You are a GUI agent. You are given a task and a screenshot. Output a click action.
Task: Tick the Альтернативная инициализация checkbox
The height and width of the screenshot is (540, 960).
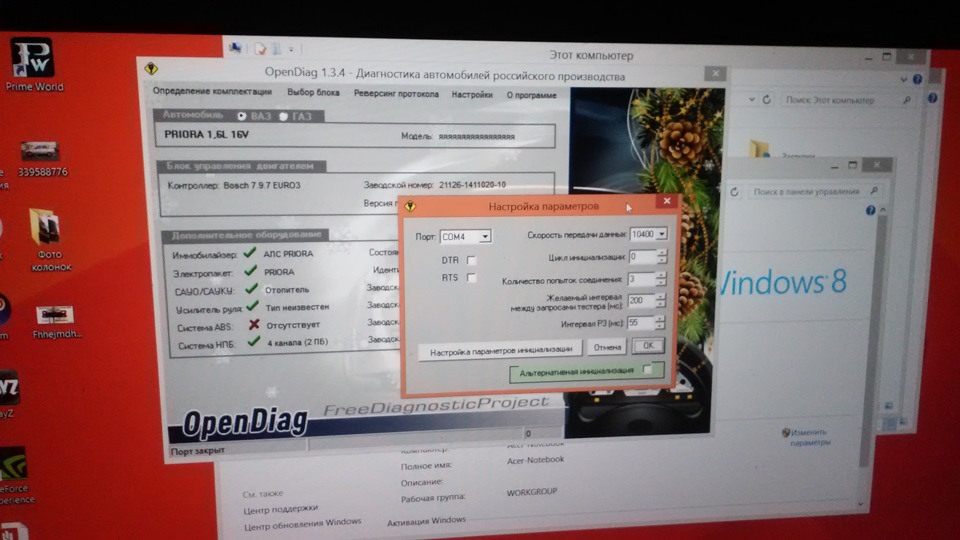(x=647, y=369)
